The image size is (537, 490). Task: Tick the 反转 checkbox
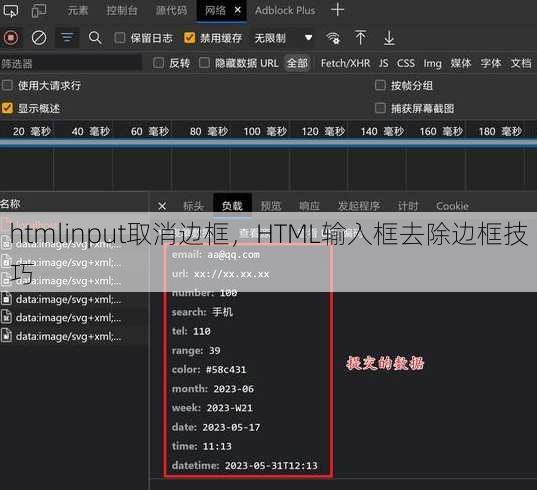pos(158,63)
